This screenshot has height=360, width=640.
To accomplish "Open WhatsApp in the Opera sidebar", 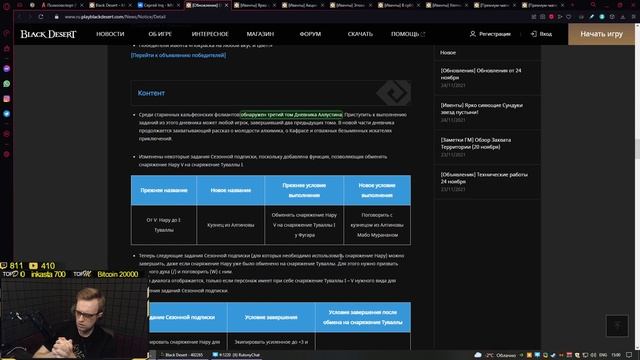I will 7,84.
